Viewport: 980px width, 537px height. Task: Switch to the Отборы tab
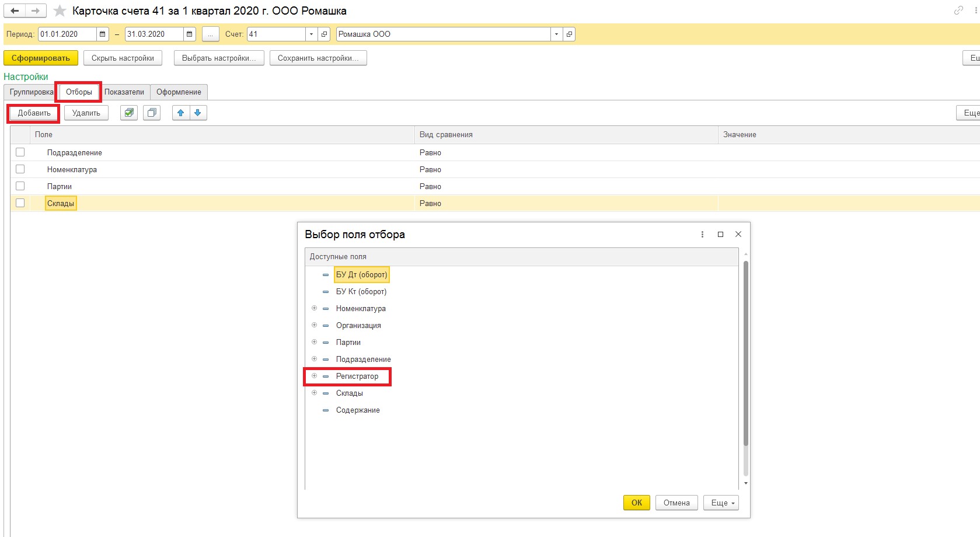click(79, 92)
